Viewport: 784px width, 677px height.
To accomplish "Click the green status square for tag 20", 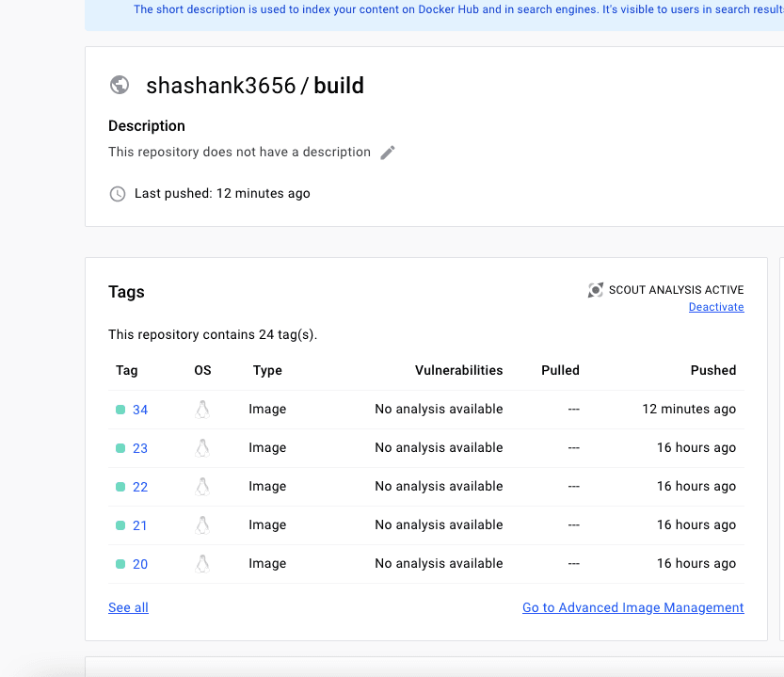I will [120, 564].
